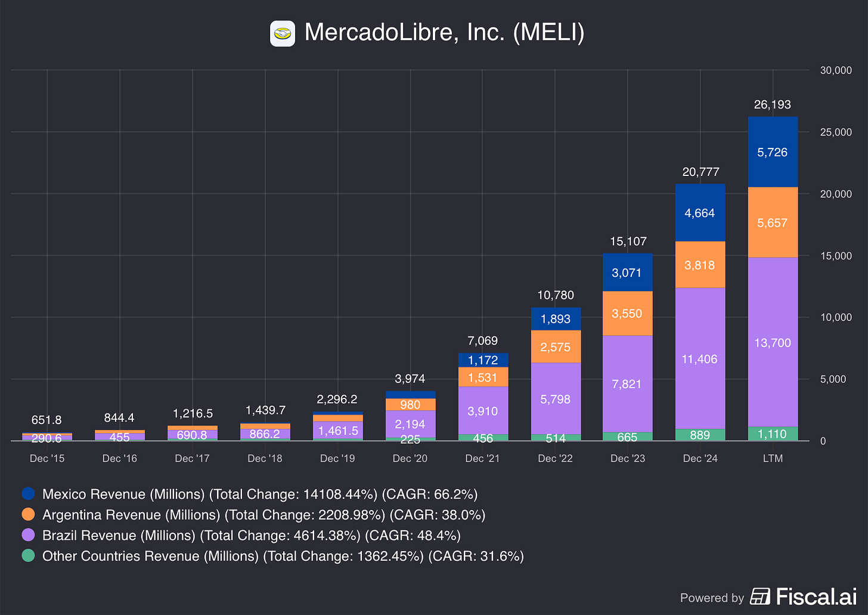Click the Dec '24 total label 20,777

[700, 172]
